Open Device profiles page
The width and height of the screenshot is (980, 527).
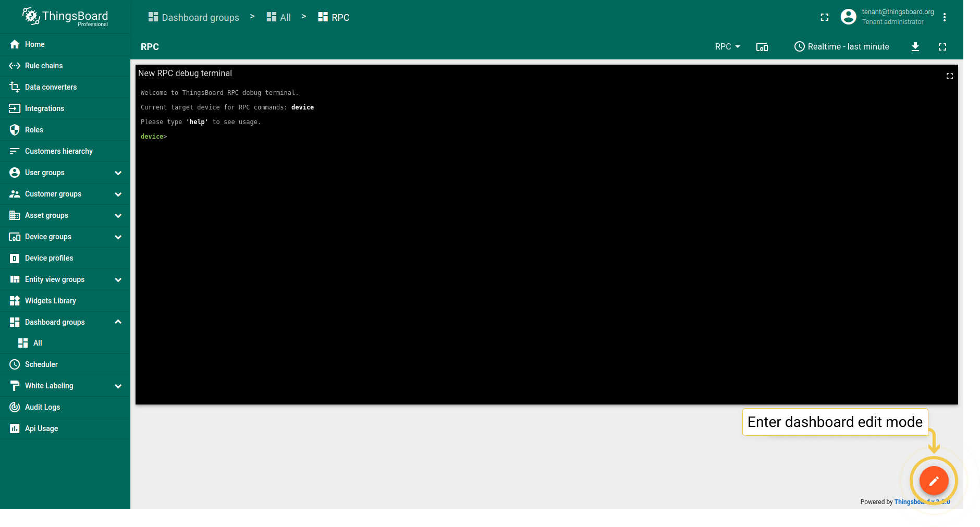pos(65,258)
